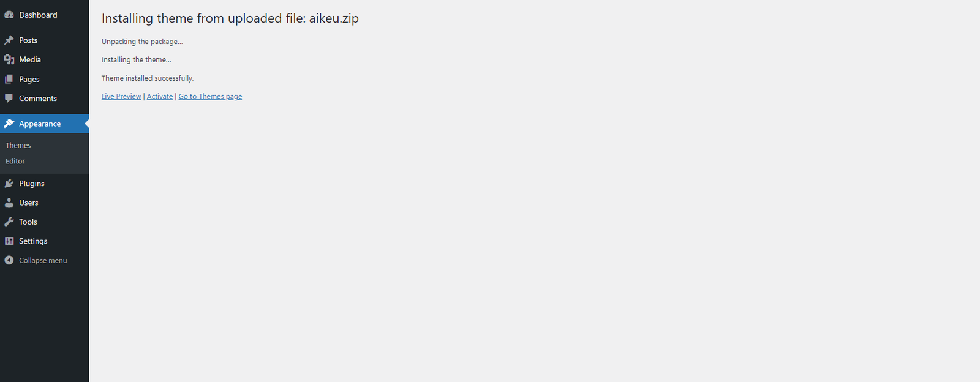Screen dimensions: 980x382
Task: Open the Editor submenu item
Action: 15,161
